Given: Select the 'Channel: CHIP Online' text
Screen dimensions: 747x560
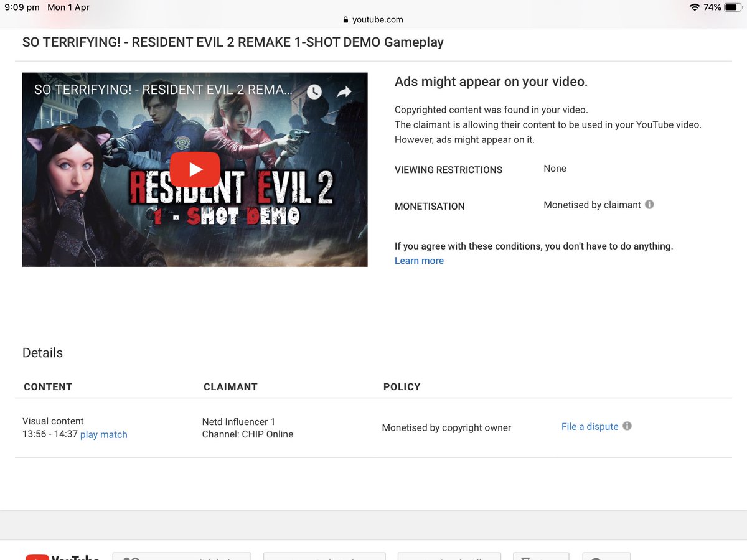Looking at the screenshot, I should pyautogui.click(x=248, y=434).
